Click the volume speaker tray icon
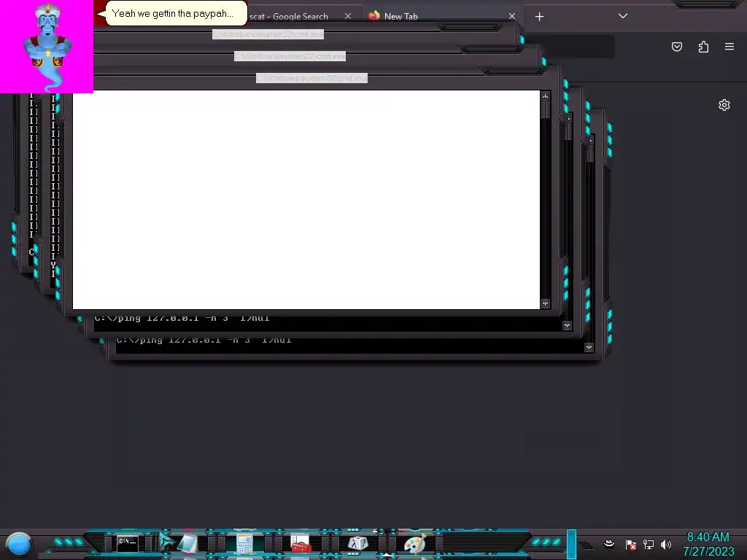Image resolution: width=747 pixels, height=560 pixels. coord(666,544)
